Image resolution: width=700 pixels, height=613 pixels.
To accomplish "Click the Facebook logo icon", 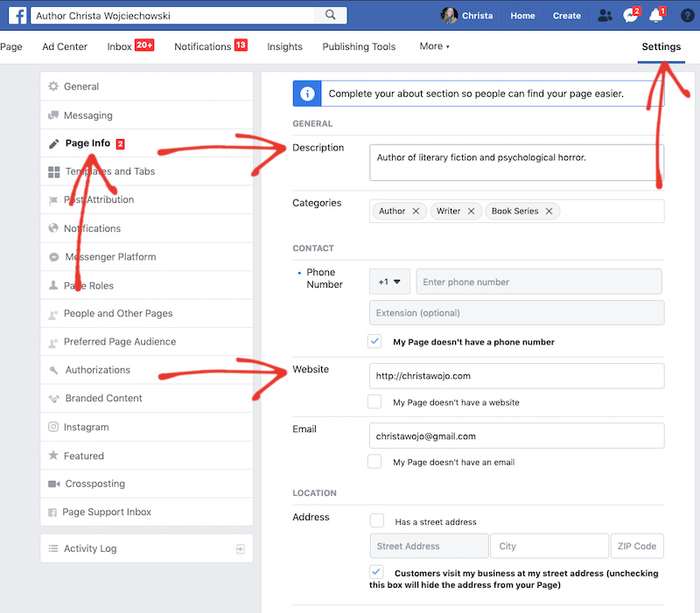I will pyautogui.click(x=17, y=15).
